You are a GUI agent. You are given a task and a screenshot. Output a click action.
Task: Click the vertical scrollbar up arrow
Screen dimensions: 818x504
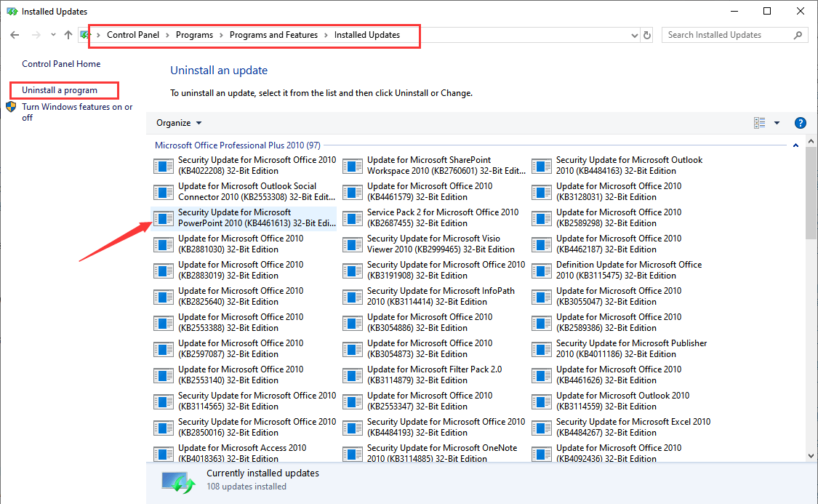(x=811, y=141)
